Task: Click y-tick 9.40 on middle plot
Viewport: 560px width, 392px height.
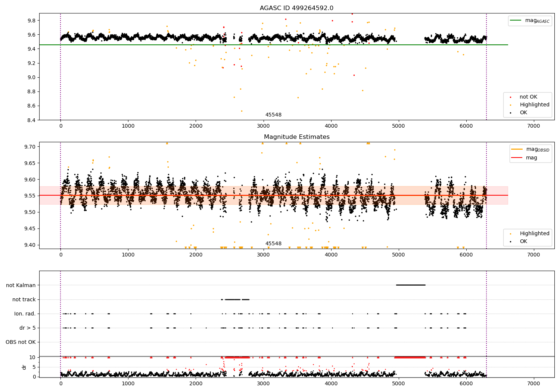Action: click(x=30, y=245)
